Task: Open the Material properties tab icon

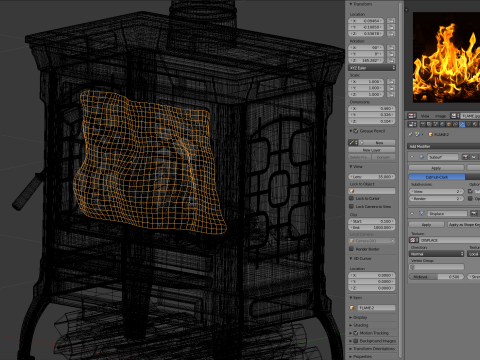Action: tap(475, 124)
